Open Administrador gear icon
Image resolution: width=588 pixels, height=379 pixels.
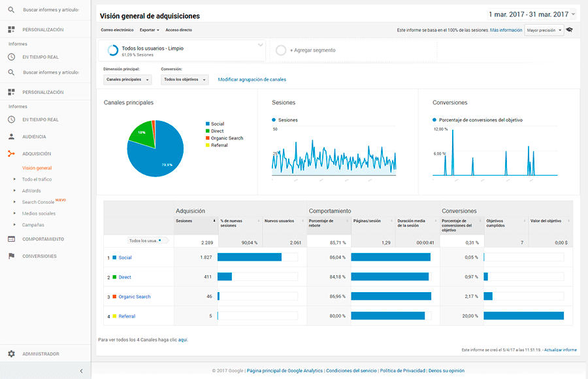point(11,354)
